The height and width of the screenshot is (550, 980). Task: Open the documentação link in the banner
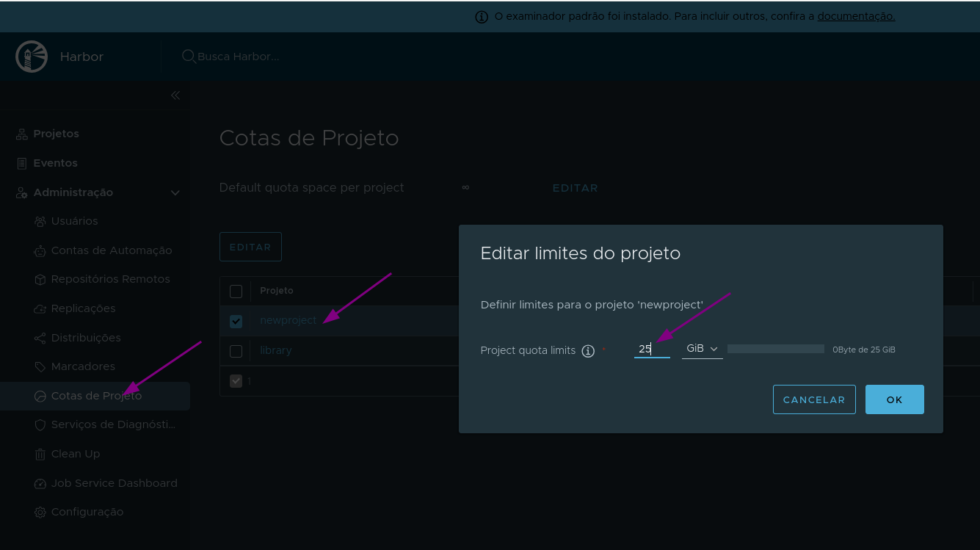(856, 15)
